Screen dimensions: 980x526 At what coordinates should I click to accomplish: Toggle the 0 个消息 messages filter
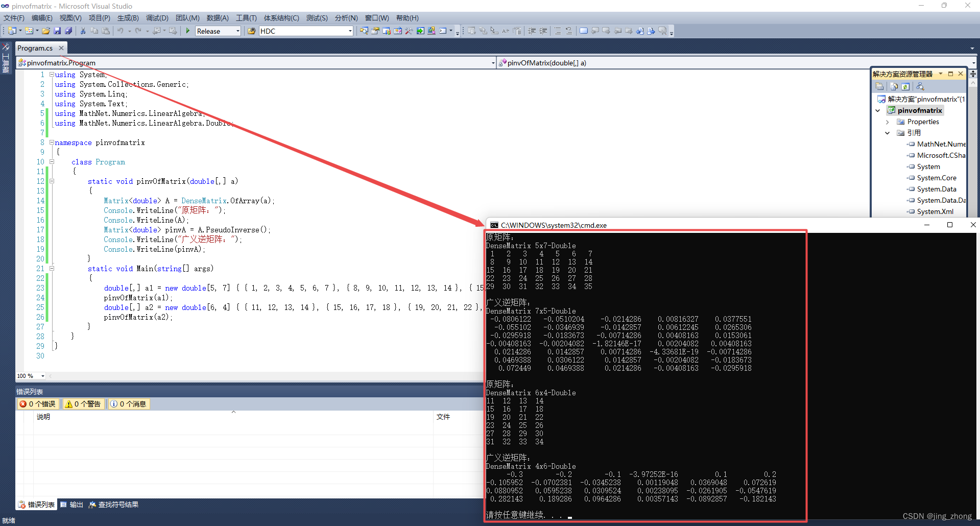click(128, 404)
